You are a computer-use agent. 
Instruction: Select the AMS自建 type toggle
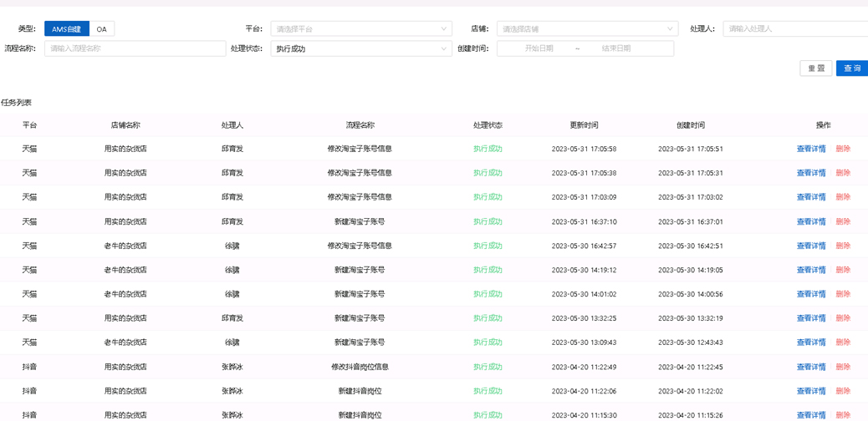coord(67,29)
